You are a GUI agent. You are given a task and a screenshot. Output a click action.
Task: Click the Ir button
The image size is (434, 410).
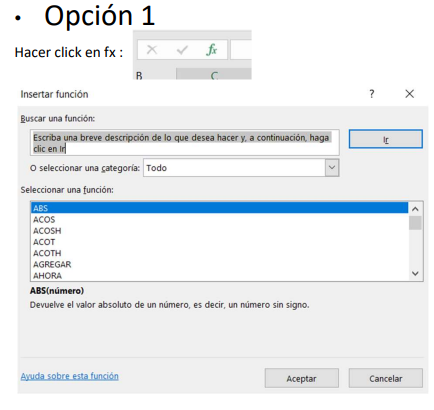coord(386,139)
